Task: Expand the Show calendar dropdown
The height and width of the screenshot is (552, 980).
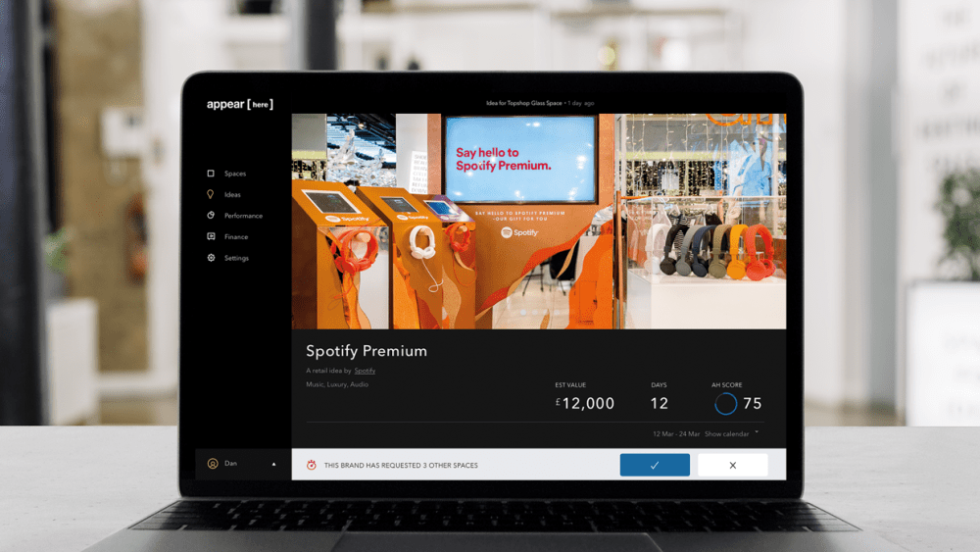Action: click(x=731, y=433)
